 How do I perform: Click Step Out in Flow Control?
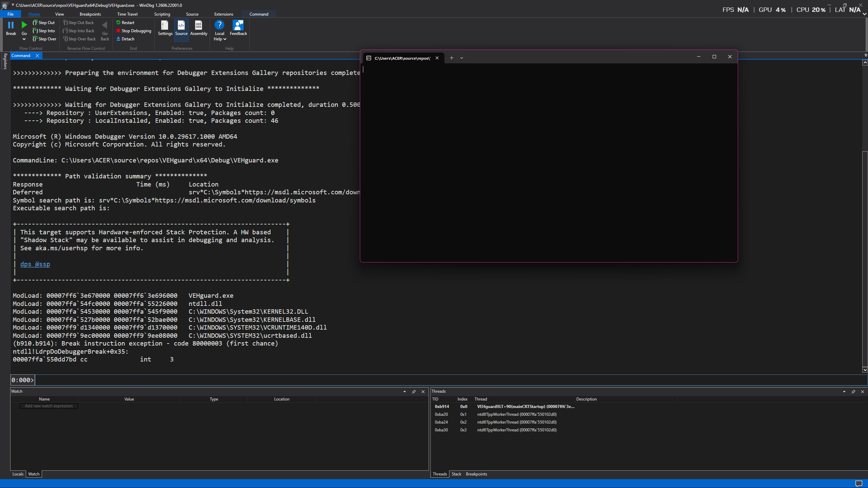pos(43,23)
